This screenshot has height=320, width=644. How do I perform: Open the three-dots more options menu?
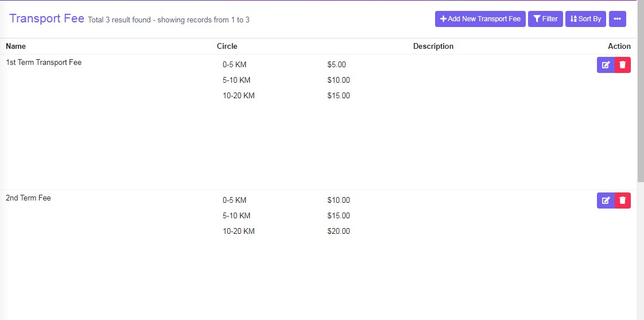click(x=617, y=19)
